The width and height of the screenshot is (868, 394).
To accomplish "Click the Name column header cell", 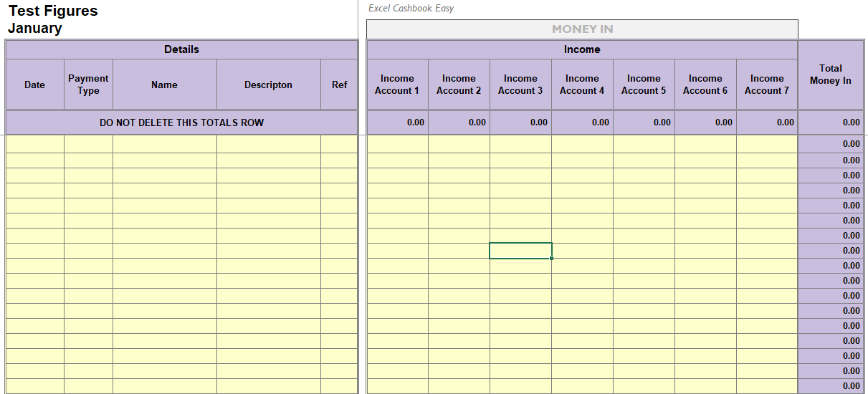I will 164,85.
